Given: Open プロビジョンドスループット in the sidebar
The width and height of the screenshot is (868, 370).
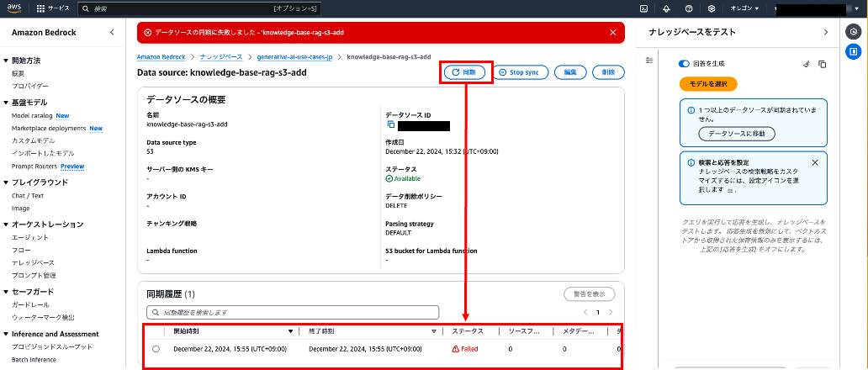Looking at the screenshot, I should 52,346.
